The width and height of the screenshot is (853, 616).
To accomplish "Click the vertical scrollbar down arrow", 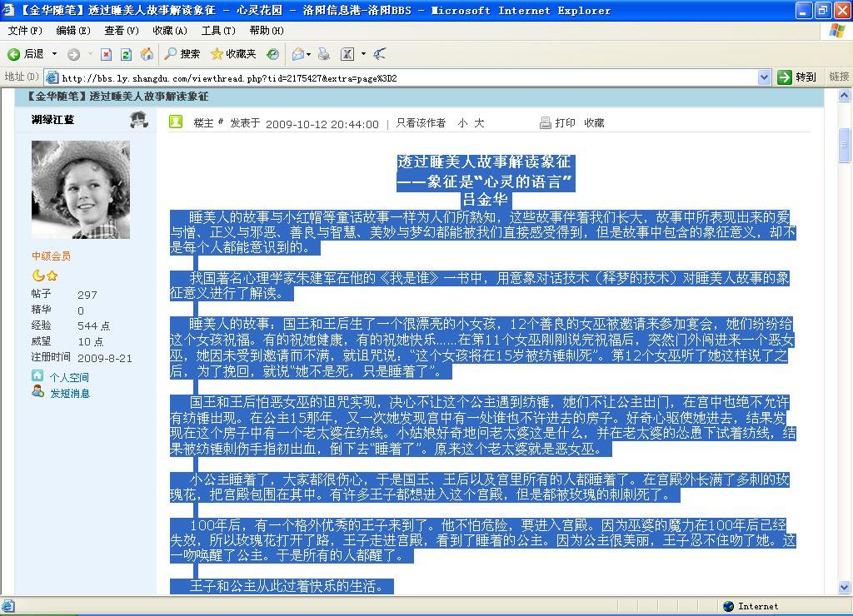I will 844,588.
